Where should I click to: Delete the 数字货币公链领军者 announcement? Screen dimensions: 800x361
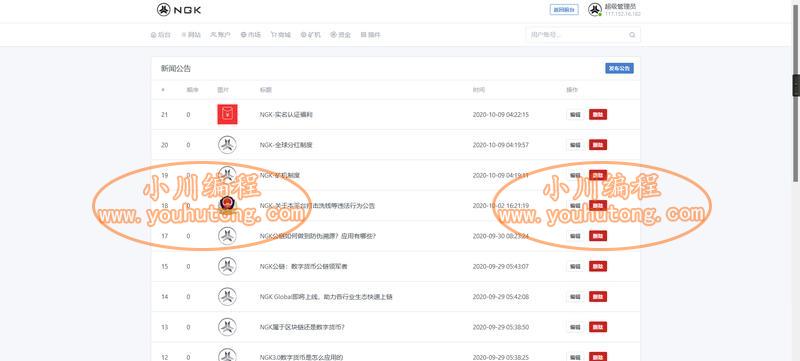[598, 266]
